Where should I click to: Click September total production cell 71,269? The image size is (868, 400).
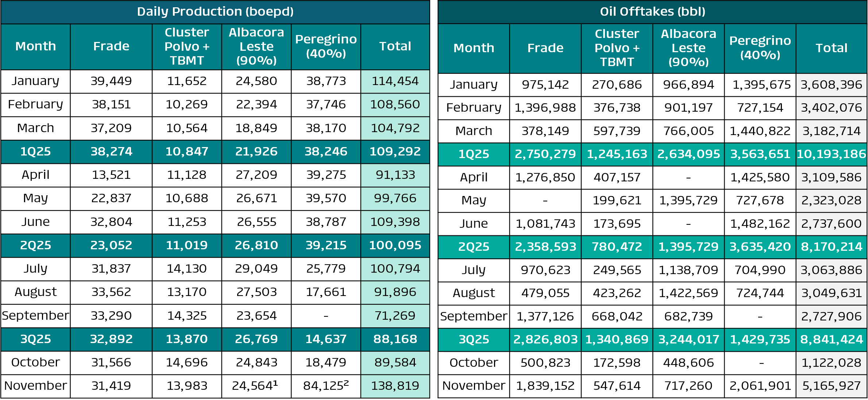point(395,316)
